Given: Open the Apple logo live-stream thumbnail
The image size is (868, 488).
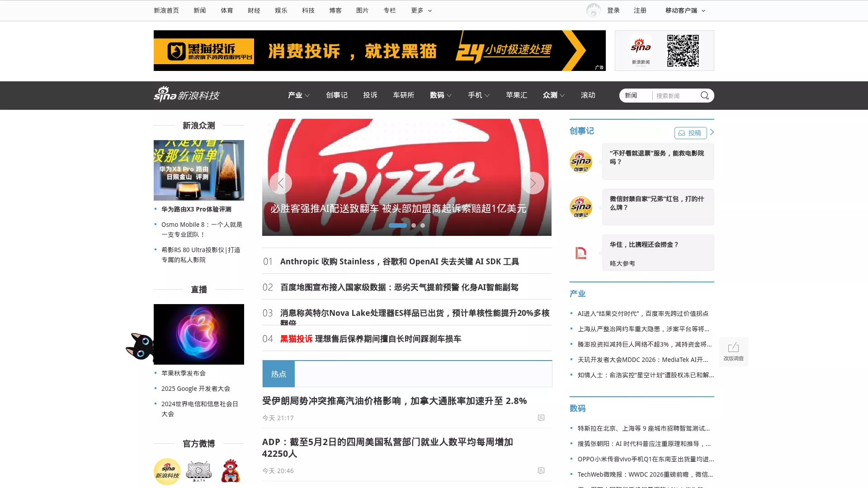Looking at the screenshot, I should [x=199, y=334].
